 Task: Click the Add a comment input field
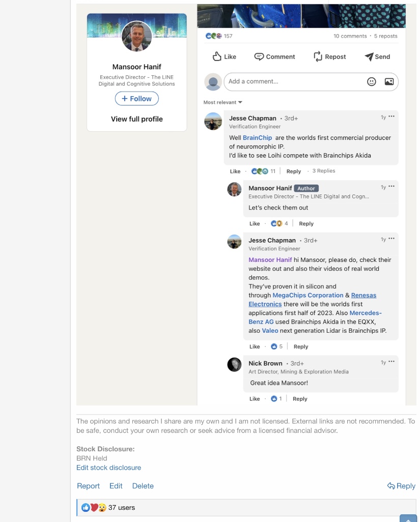295,81
